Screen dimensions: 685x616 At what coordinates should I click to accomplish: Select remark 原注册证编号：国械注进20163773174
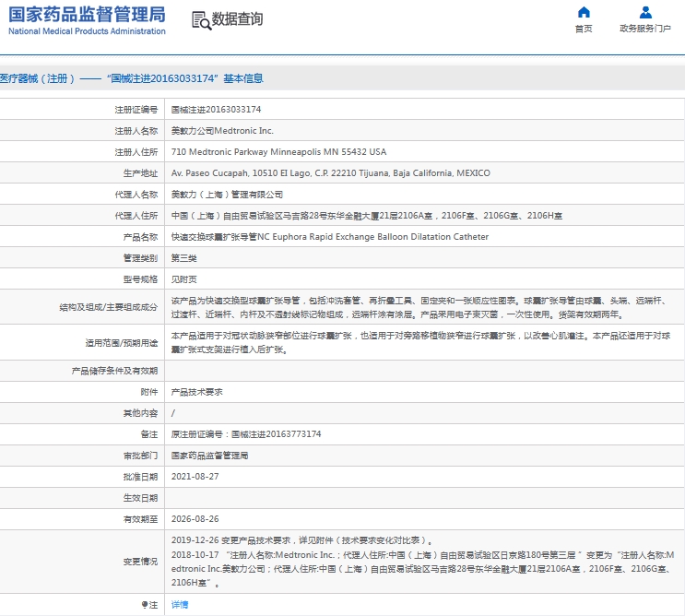point(246,434)
